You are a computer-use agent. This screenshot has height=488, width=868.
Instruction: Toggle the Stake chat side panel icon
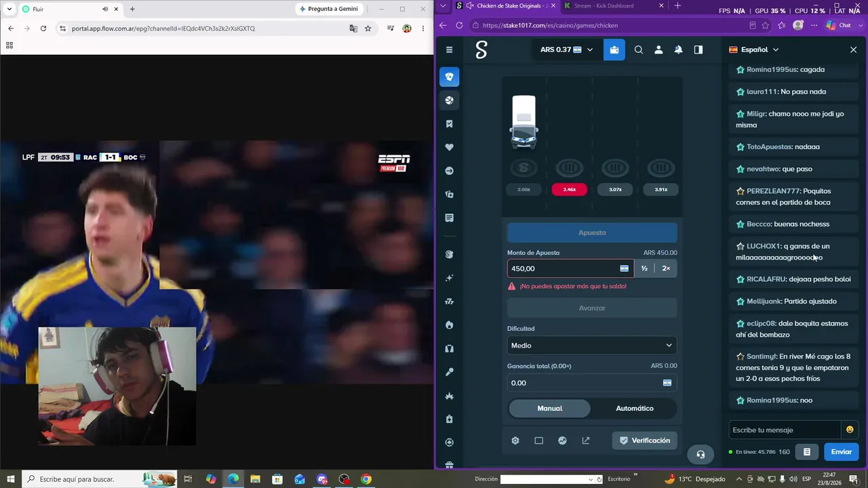698,49
